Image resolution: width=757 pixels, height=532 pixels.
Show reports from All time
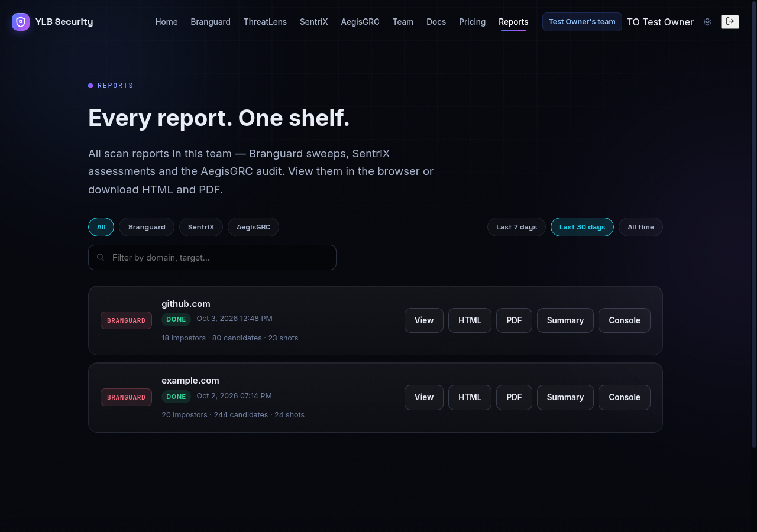click(x=640, y=227)
